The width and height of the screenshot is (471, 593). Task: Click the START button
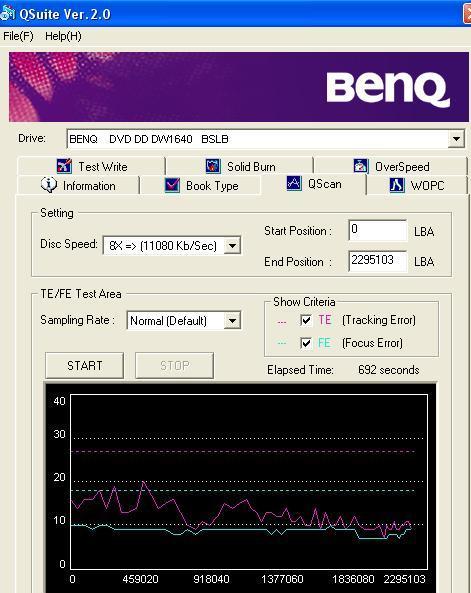[x=84, y=366]
